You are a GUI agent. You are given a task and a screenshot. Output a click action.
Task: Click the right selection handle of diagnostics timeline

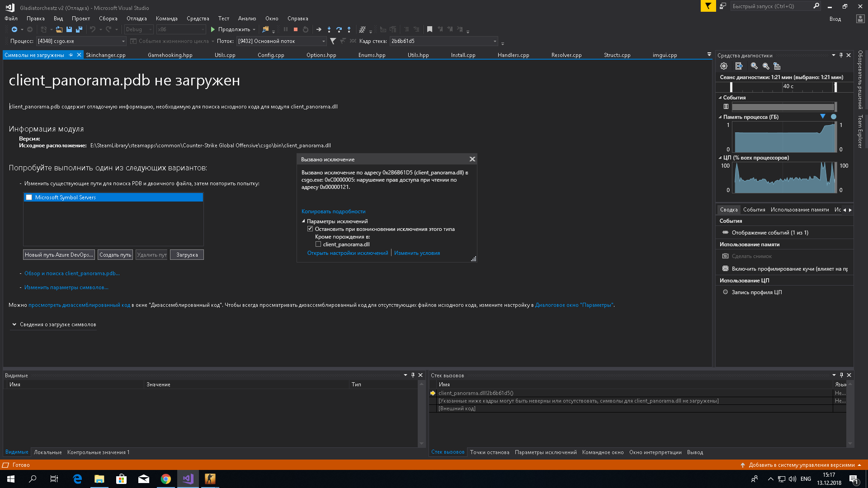click(835, 87)
